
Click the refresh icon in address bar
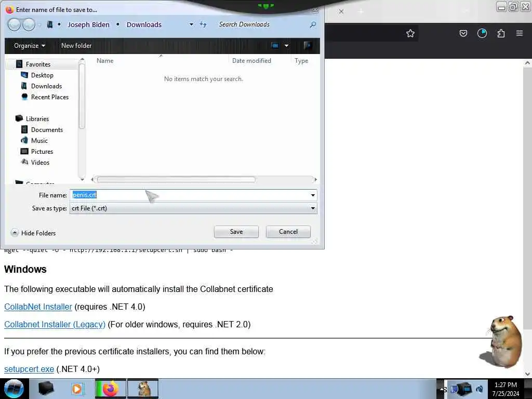203,24
